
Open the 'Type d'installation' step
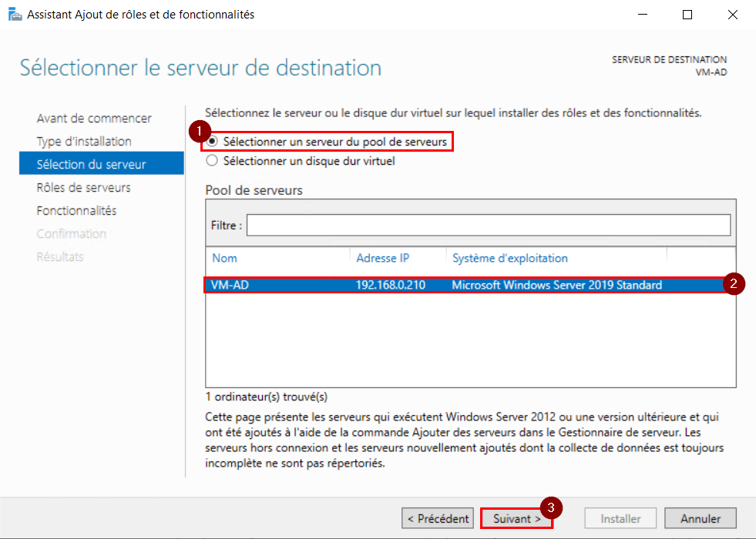coord(84,142)
